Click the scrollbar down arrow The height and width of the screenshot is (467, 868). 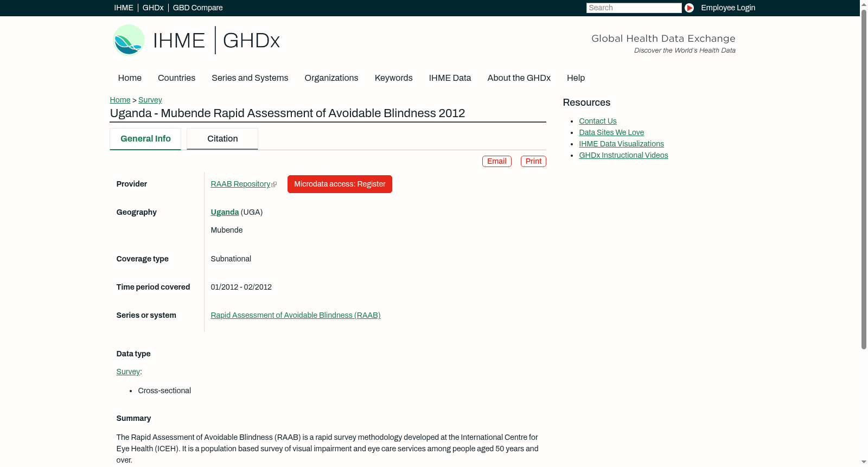(864, 463)
